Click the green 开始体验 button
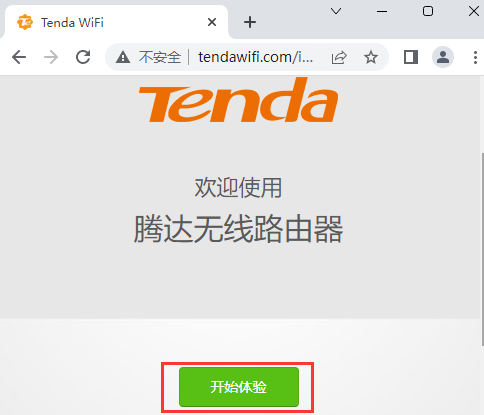484x415 pixels. coord(239,387)
